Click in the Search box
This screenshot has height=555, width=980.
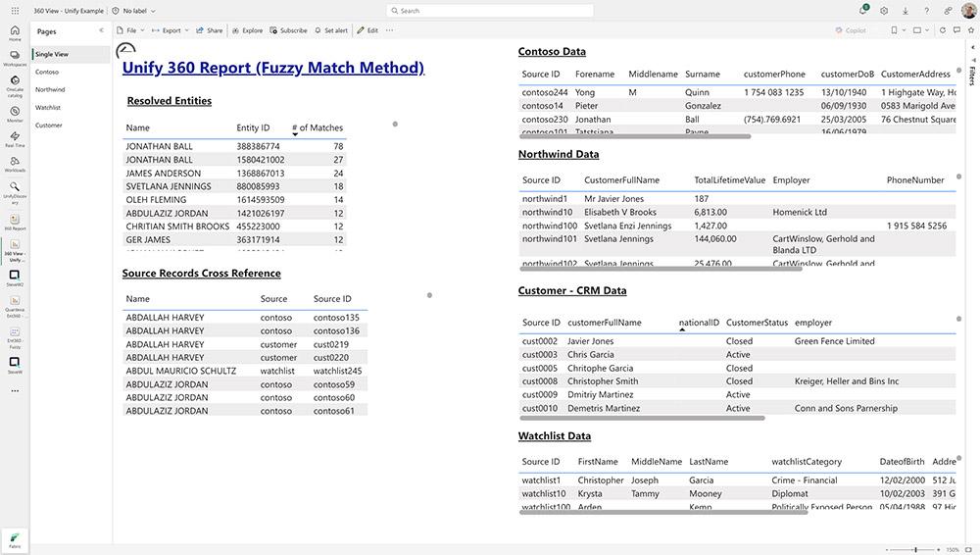pos(490,11)
